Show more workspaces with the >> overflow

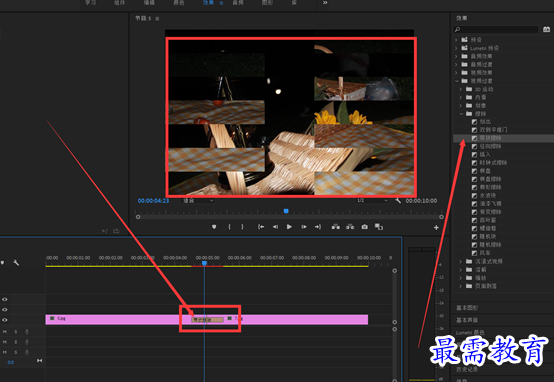point(325,2)
